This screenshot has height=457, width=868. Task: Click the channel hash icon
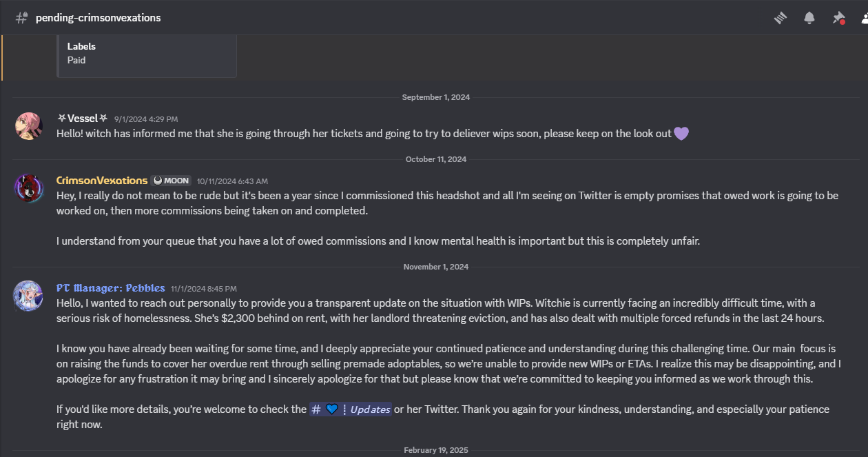[x=21, y=18]
